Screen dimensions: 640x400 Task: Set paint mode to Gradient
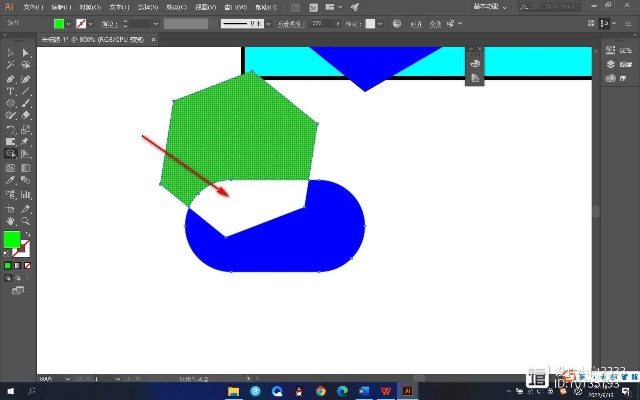18,266
